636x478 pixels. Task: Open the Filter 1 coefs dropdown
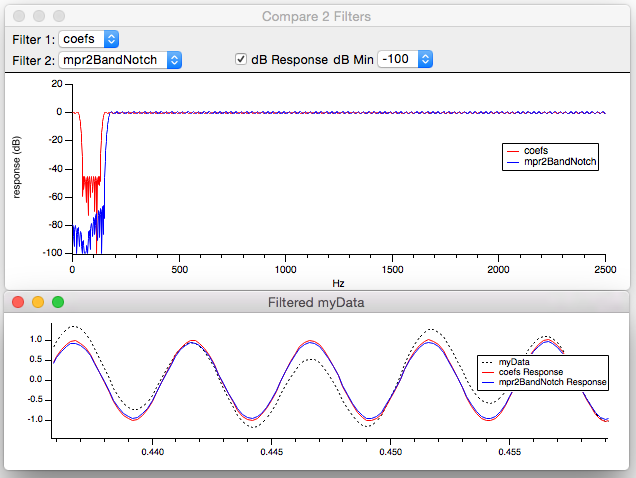89,38
